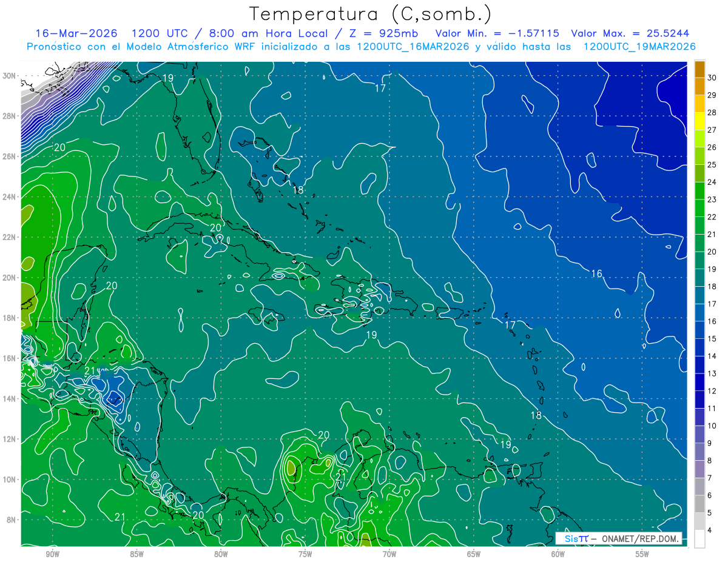The height and width of the screenshot is (562, 728).
Task: Click the 8N latitude axis label
Action: coord(12,520)
